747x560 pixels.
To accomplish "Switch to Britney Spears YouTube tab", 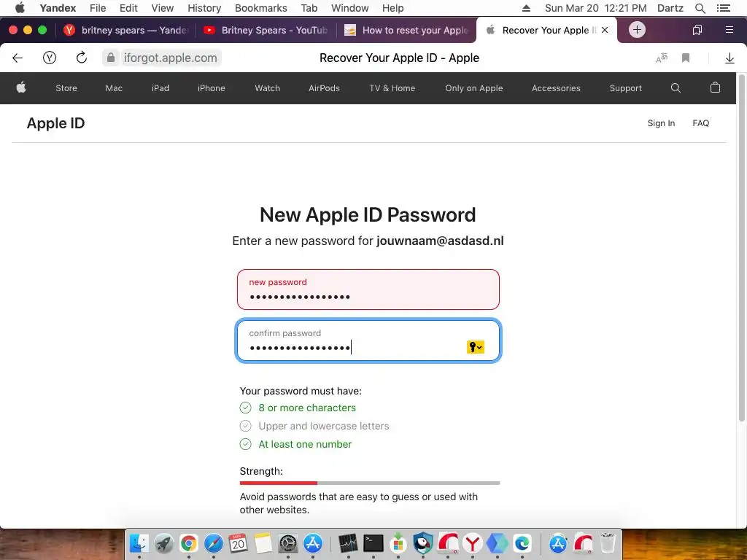I will point(266,30).
